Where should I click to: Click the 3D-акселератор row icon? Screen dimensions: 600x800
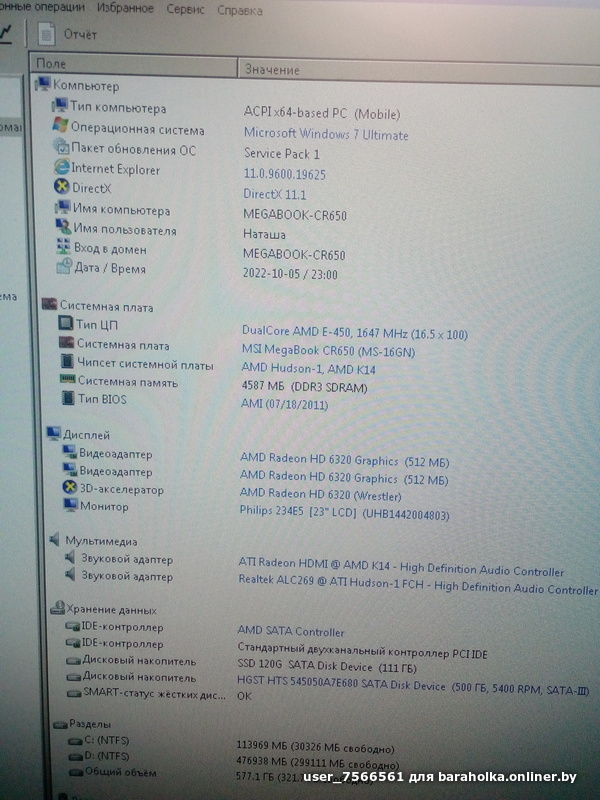tap(69, 488)
